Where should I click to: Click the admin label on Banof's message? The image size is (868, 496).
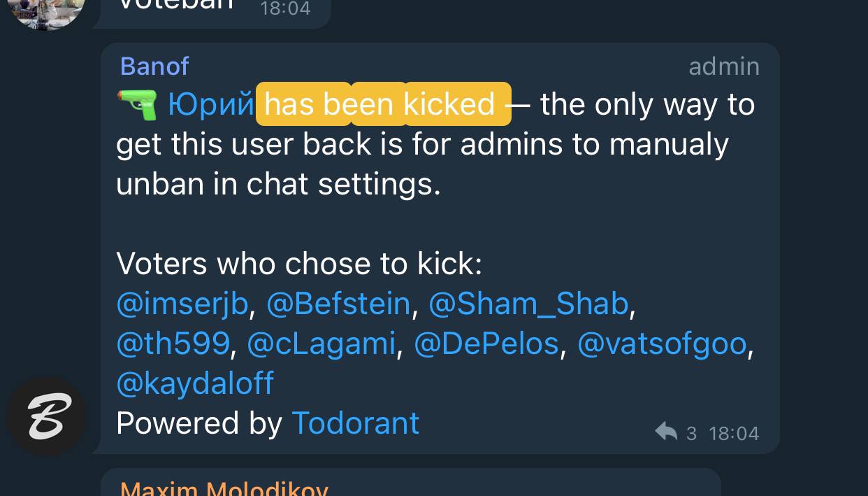(723, 66)
